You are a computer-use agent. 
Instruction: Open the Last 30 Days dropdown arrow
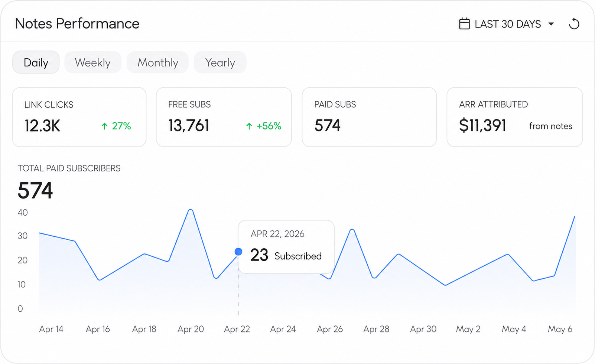(551, 24)
